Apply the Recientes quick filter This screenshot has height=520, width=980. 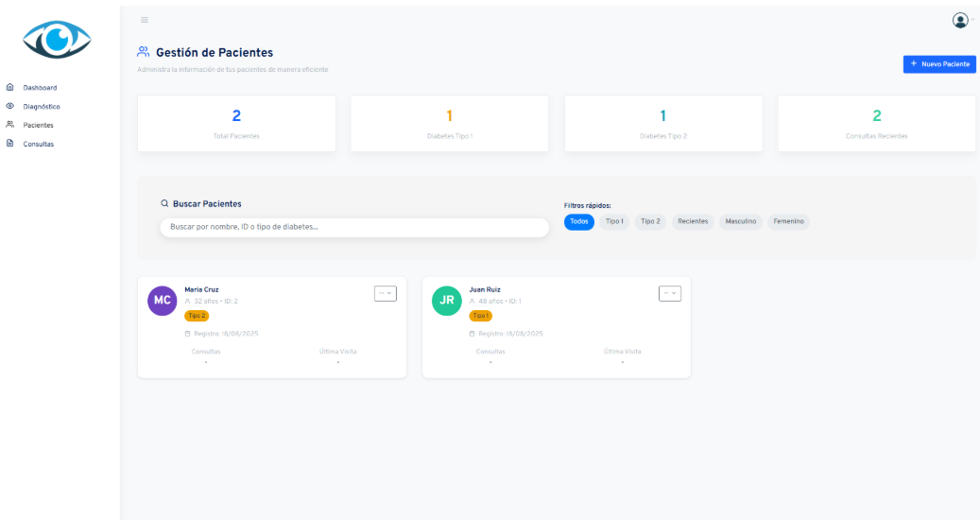point(693,222)
